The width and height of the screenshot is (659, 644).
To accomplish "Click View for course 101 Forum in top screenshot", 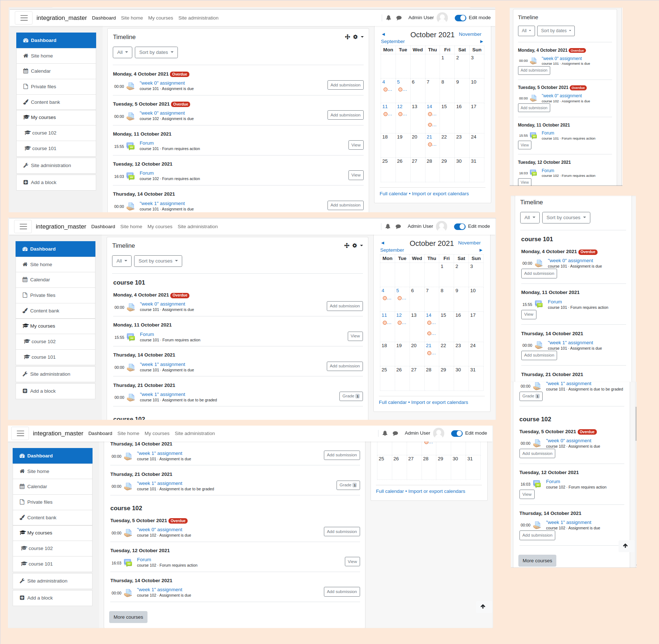I will [356, 145].
